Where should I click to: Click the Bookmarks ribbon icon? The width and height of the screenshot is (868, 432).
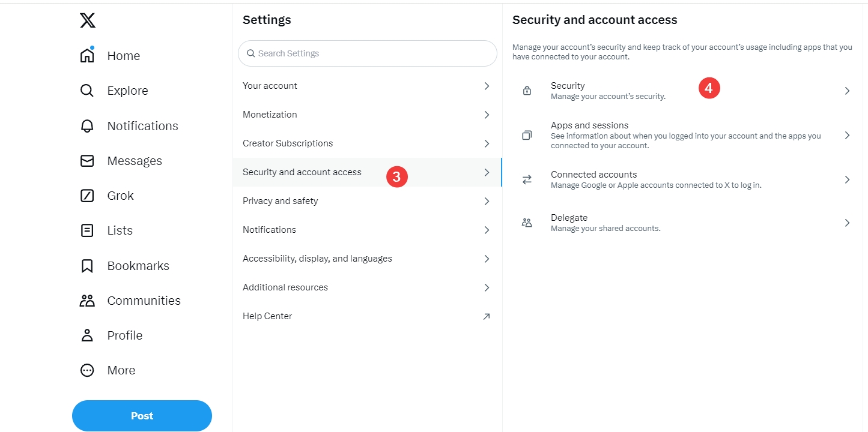[x=88, y=266]
